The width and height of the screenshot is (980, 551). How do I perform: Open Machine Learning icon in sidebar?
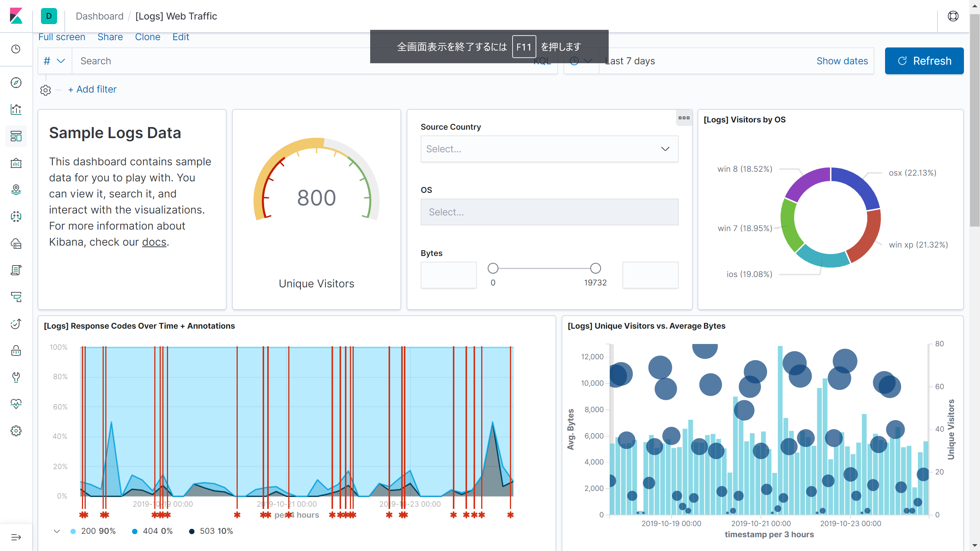16,217
